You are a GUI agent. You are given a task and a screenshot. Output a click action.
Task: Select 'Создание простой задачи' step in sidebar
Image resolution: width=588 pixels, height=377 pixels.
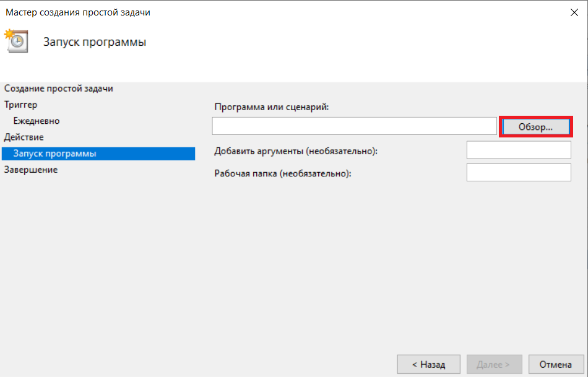tap(59, 89)
